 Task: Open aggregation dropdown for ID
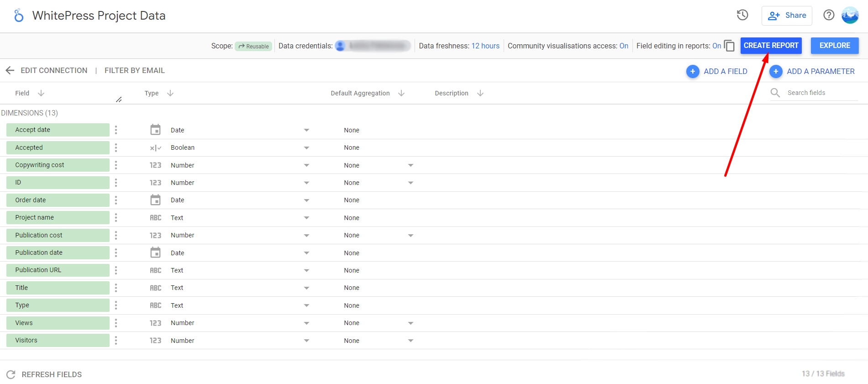pyautogui.click(x=410, y=183)
